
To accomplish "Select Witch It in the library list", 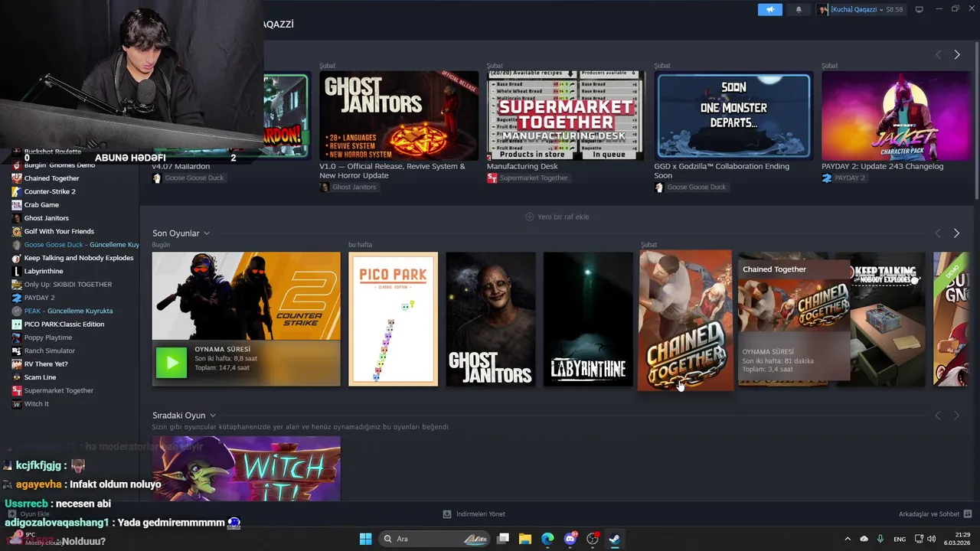I will 37,403.
